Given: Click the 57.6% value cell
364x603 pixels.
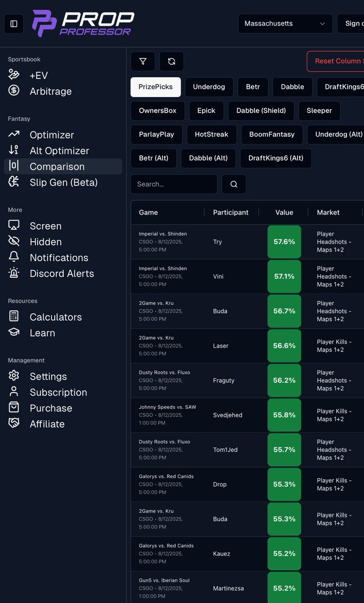Looking at the screenshot, I should pyautogui.click(x=284, y=242).
